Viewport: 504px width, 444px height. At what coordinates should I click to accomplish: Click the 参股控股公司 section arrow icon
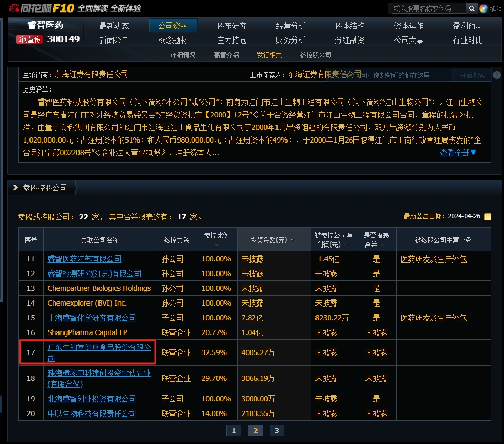click(x=15, y=187)
